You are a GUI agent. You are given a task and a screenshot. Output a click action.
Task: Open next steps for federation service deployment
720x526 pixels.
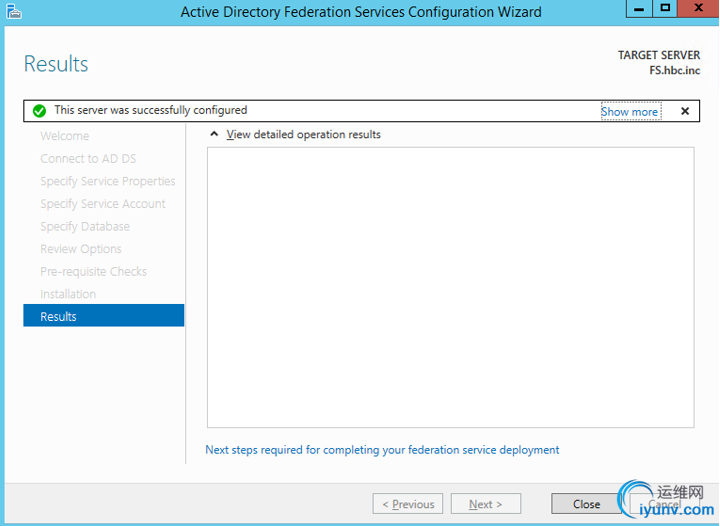click(382, 450)
